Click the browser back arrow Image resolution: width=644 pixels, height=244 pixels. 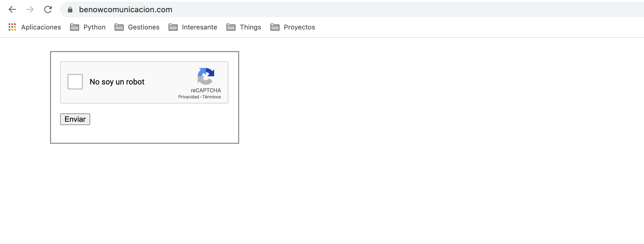coord(12,9)
